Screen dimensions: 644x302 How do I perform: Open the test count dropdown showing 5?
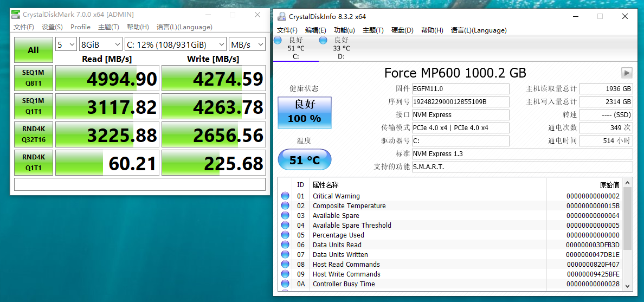click(x=66, y=44)
